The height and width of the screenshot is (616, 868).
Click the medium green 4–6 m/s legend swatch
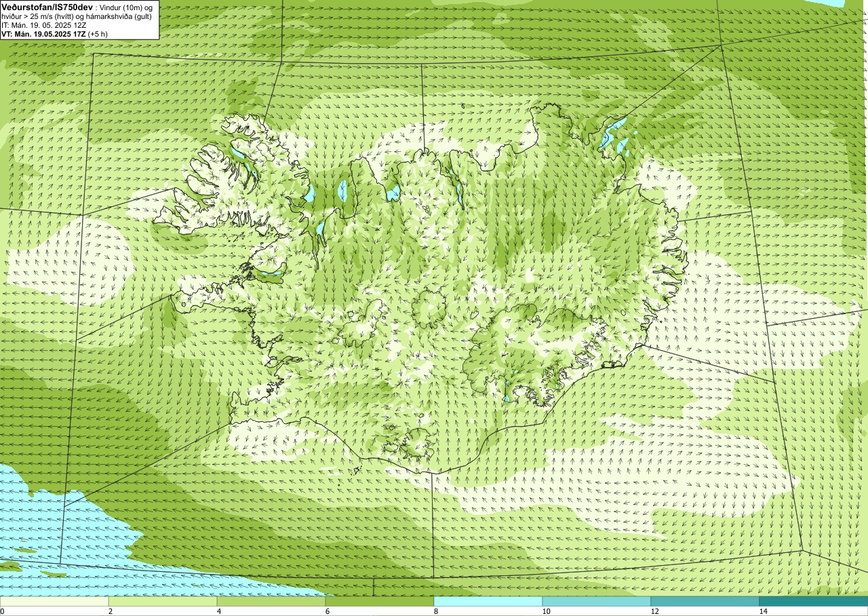pos(271,601)
